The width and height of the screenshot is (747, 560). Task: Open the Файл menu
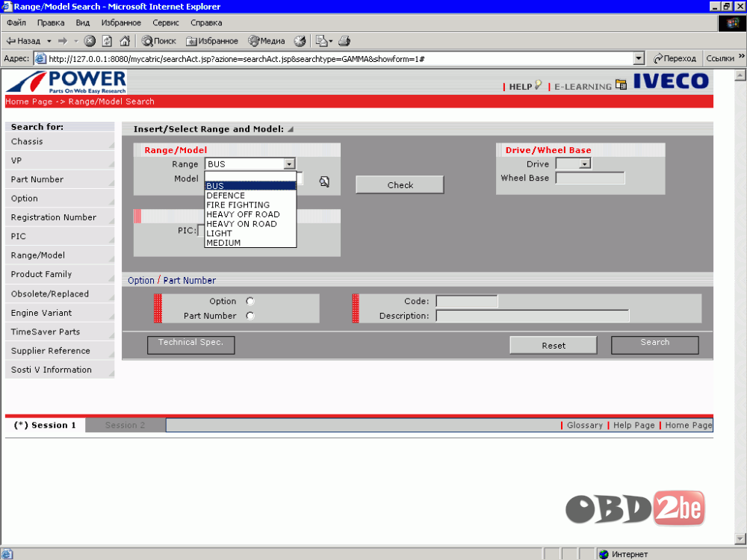(x=16, y=22)
